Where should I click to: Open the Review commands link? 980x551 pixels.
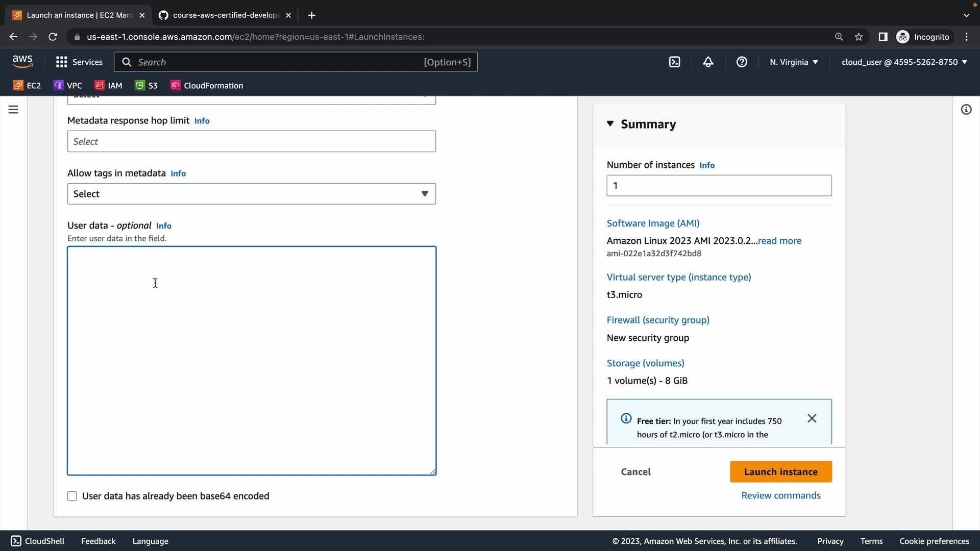[x=780, y=495]
